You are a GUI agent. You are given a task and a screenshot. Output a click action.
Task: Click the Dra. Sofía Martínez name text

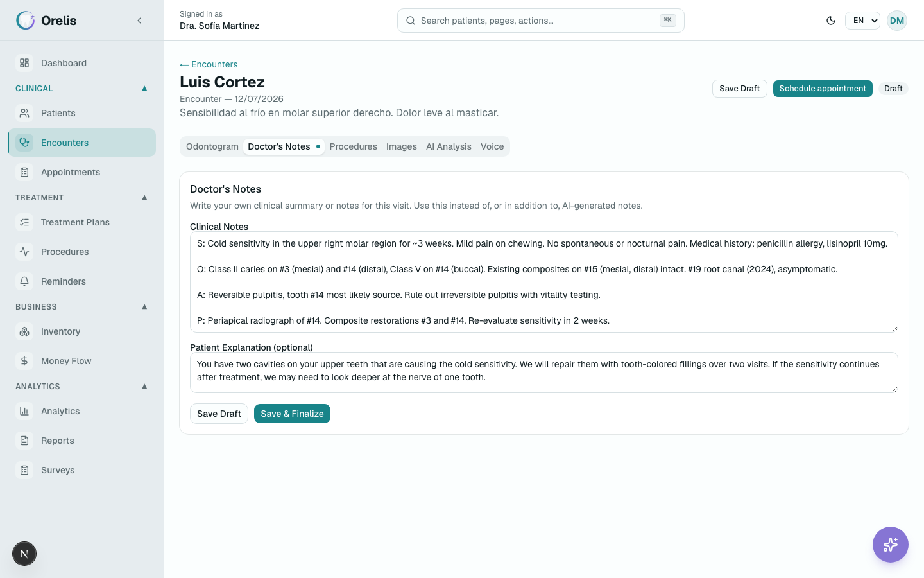(x=219, y=26)
